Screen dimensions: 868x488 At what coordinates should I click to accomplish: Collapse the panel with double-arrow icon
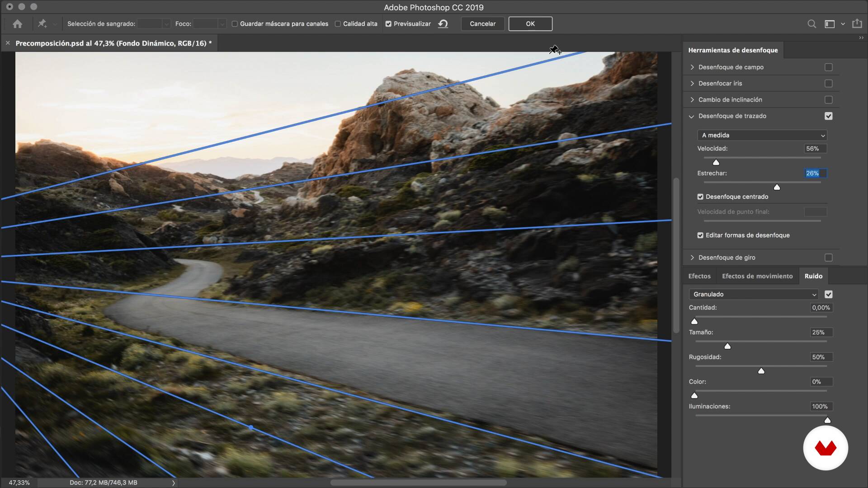[861, 38]
